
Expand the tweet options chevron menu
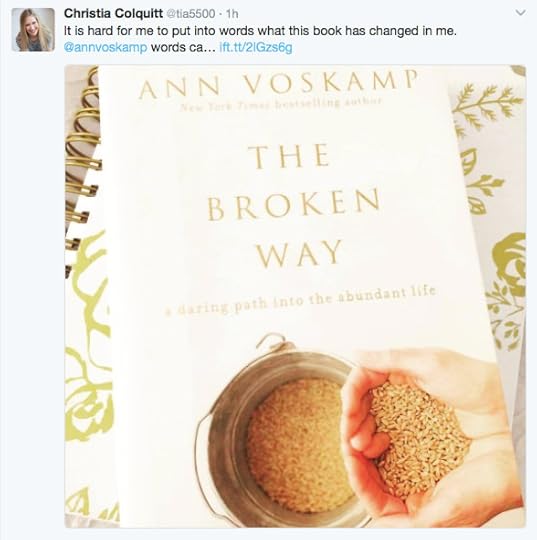520,13
